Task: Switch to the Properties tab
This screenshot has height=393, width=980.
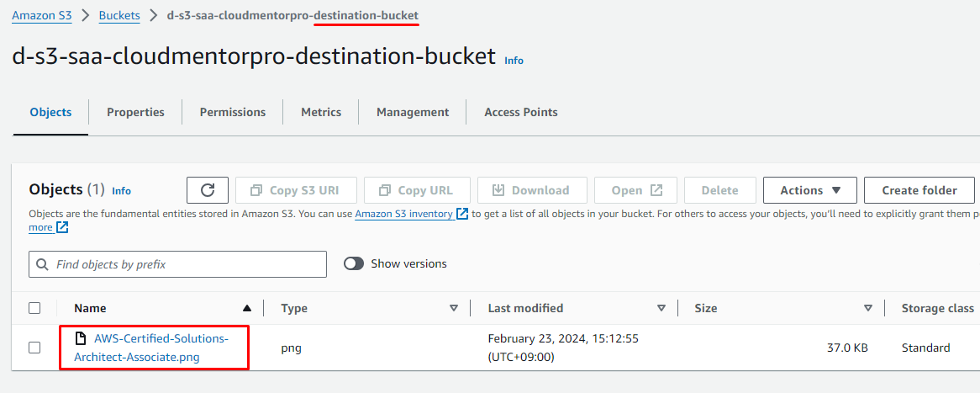Action: pos(135,112)
